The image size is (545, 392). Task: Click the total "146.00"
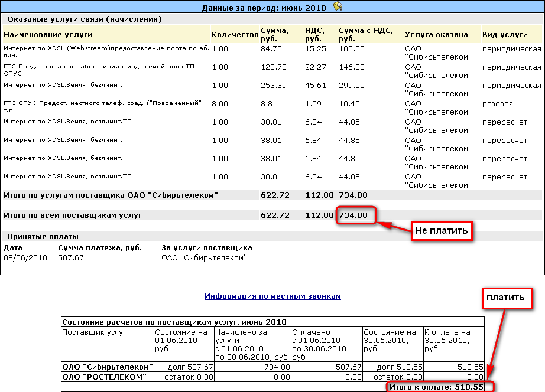(x=351, y=67)
